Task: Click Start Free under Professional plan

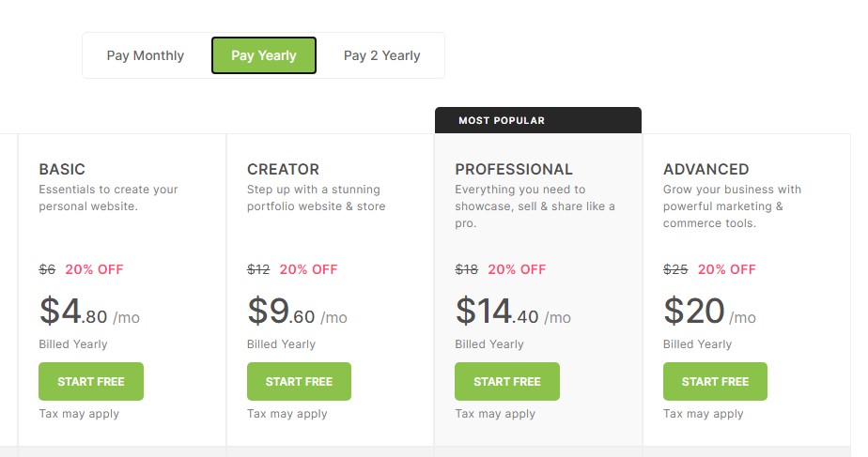Action: pyautogui.click(x=507, y=381)
